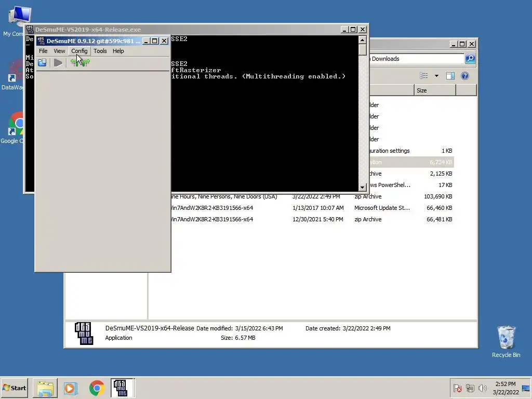Click the console scrollbar down arrow
The height and width of the screenshot is (399, 532).
click(362, 187)
